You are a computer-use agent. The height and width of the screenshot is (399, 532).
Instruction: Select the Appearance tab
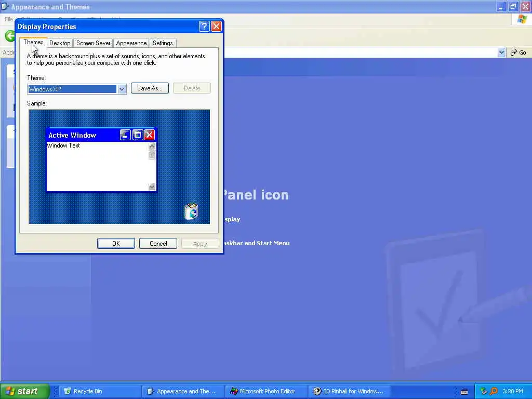click(131, 43)
